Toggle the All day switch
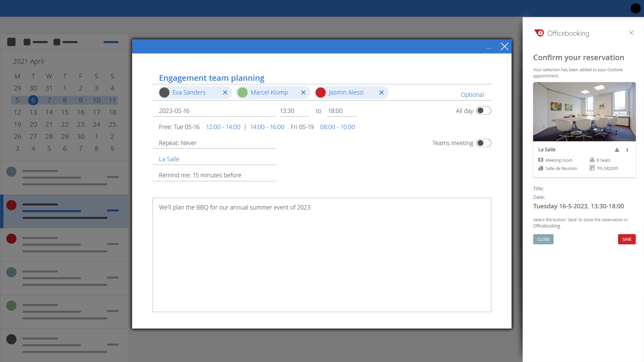 484,111
